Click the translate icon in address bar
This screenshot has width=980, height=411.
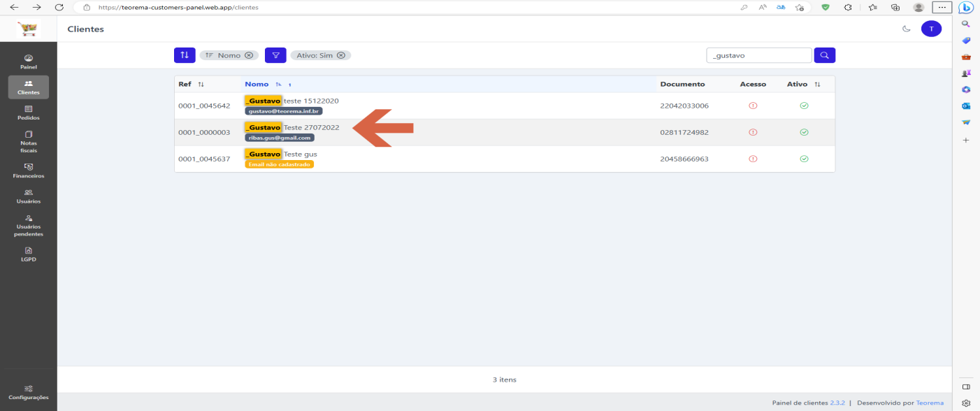point(781,7)
